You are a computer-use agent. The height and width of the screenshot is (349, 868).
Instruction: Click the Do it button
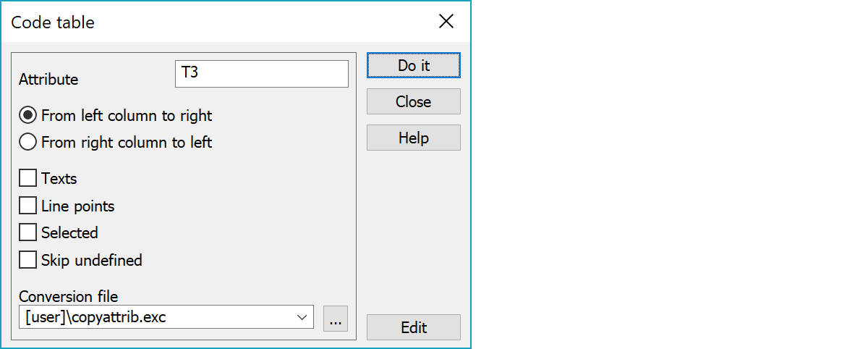click(x=414, y=65)
